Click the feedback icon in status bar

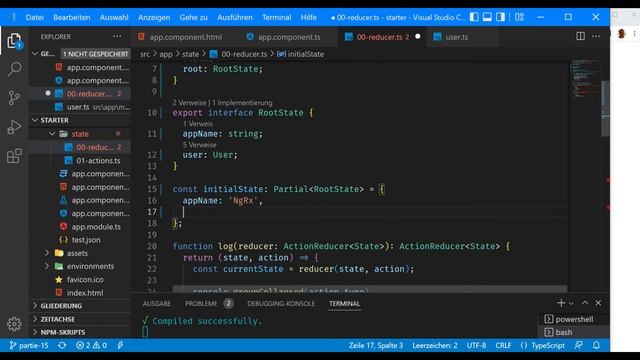point(578,345)
